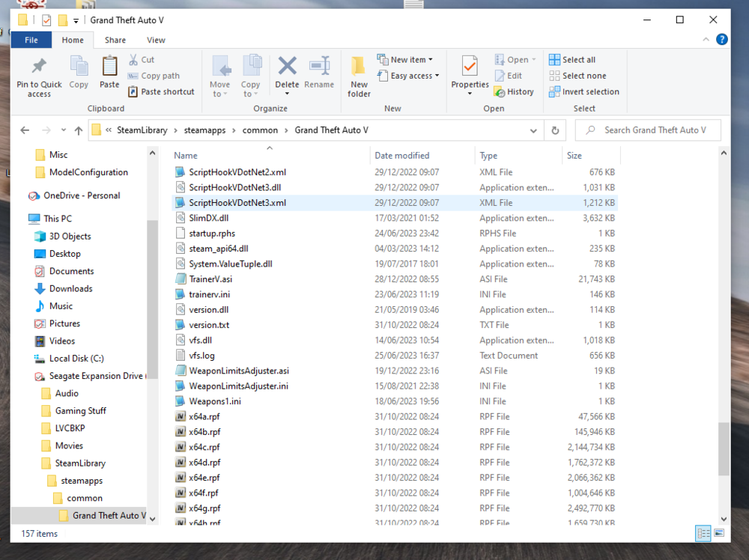View History of the selected file
This screenshot has width=749, height=560.
[x=519, y=91]
